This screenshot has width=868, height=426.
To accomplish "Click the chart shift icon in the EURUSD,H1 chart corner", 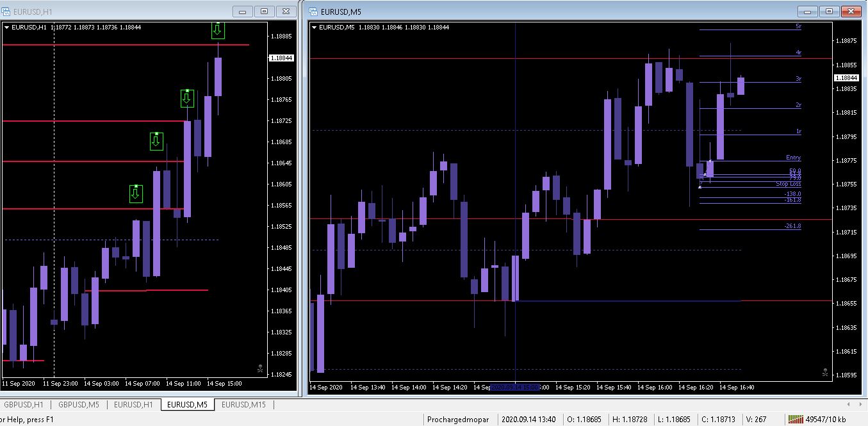I will (x=260, y=368).
